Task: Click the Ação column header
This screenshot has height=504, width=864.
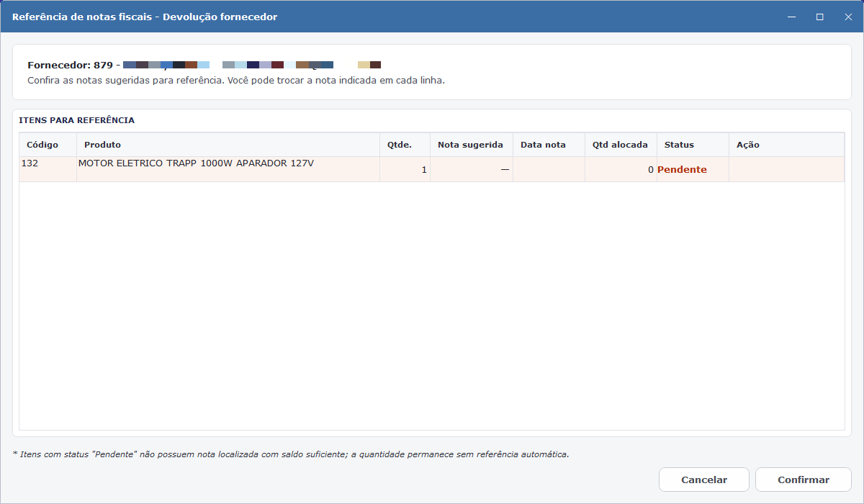Action: [x=786, y=145]
